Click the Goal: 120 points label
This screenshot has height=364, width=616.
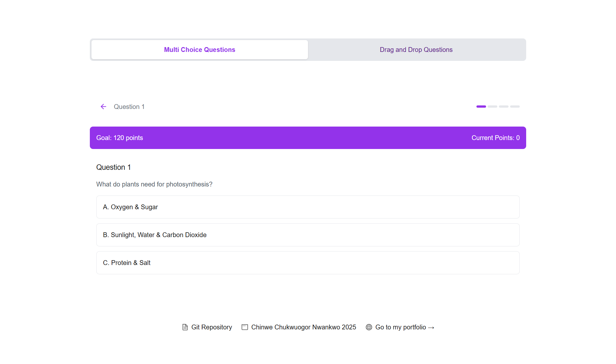pyautogui.click(x=120, y=138)
